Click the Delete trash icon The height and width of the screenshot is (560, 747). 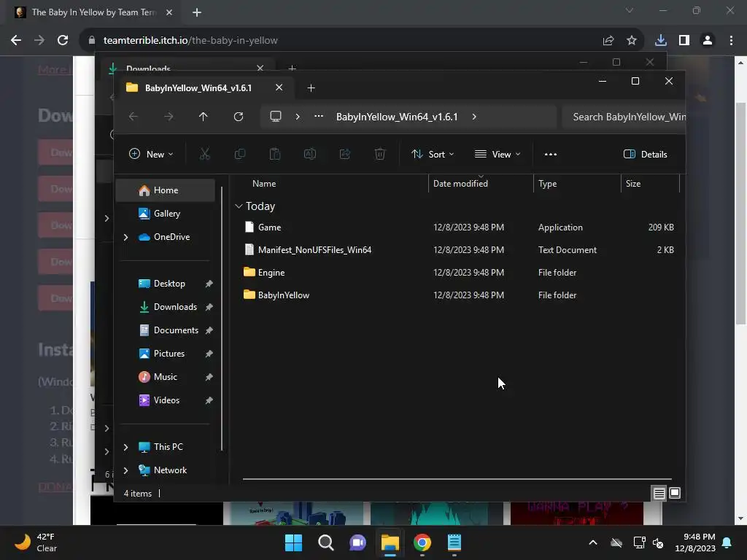[x=379, y=154]
